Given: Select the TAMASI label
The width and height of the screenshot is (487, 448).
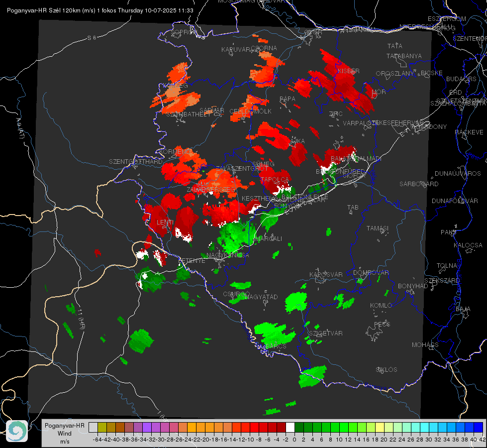Looking at the screenshot, I should point(378,228).
